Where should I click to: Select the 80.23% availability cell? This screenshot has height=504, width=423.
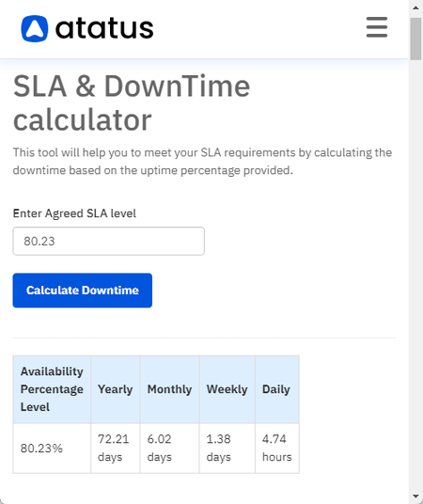[52, 449]
